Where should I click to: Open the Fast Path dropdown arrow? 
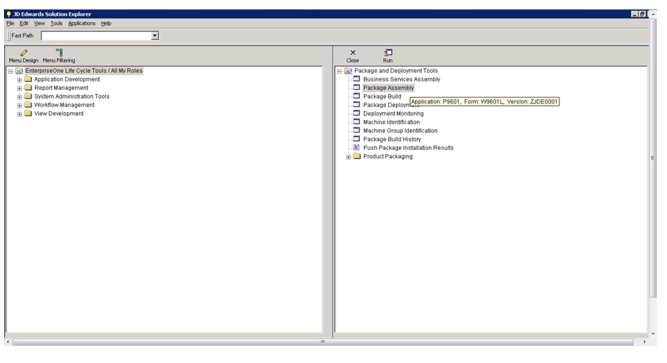click(155, 36)
